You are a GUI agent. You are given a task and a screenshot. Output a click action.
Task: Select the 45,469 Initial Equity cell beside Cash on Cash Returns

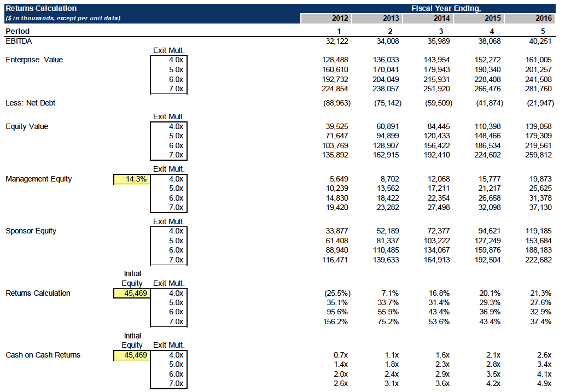point(132,355)
